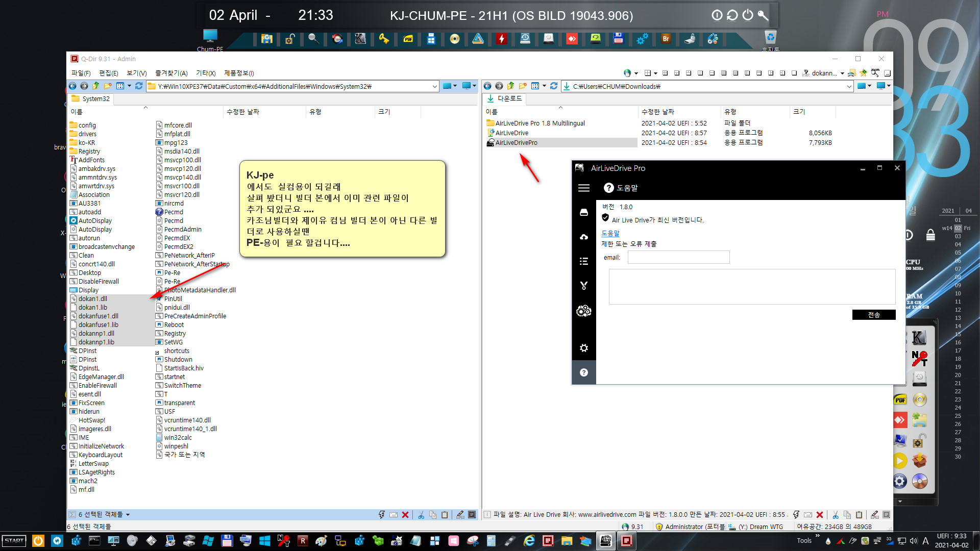Image resolution: width=980 pixels, height=551 pixels.
Task: Go up one folder in left pane
Action: click(95, 86)
